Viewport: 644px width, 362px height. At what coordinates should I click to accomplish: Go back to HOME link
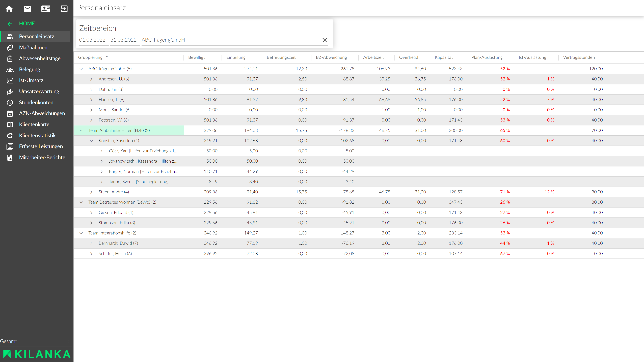[27, 23]
